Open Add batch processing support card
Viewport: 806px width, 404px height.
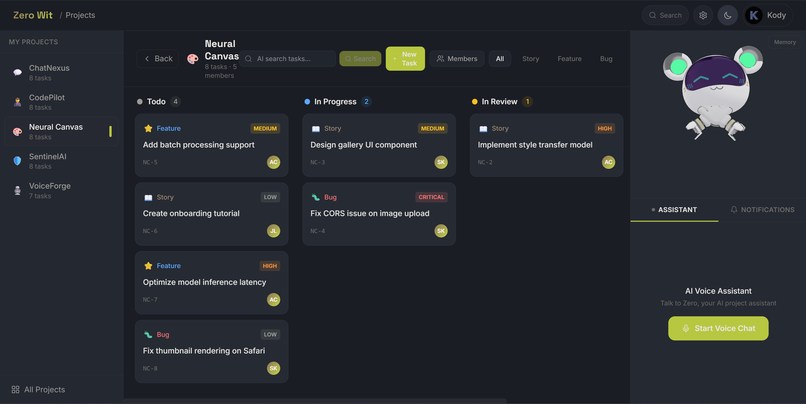coord(211,145)
